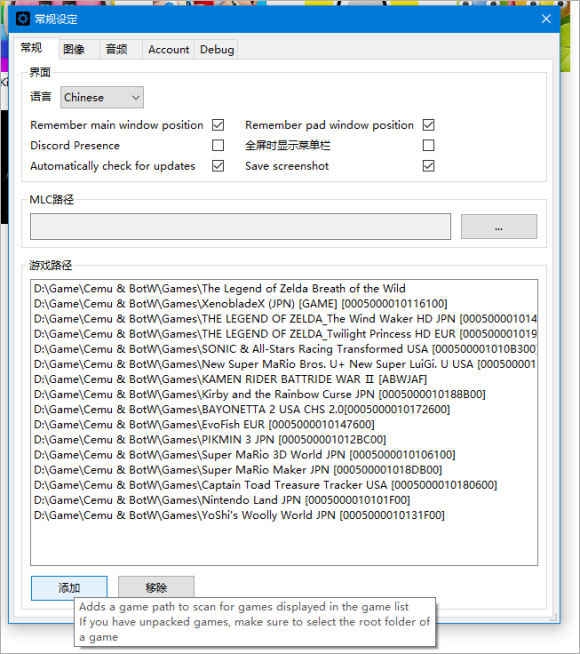580x654 pixels.
Task: Open the Chinese language dropdown
Action: click(x=102, y=98)
